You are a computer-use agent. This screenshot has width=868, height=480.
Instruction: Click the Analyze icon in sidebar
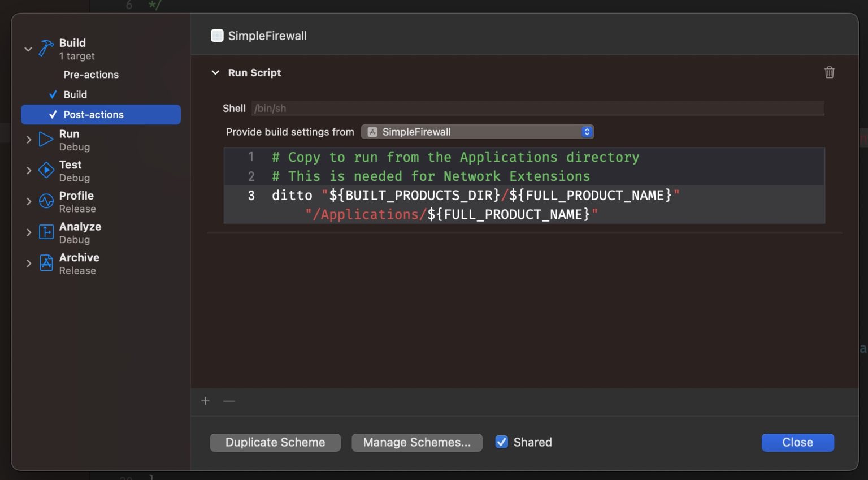pos(46,232)
